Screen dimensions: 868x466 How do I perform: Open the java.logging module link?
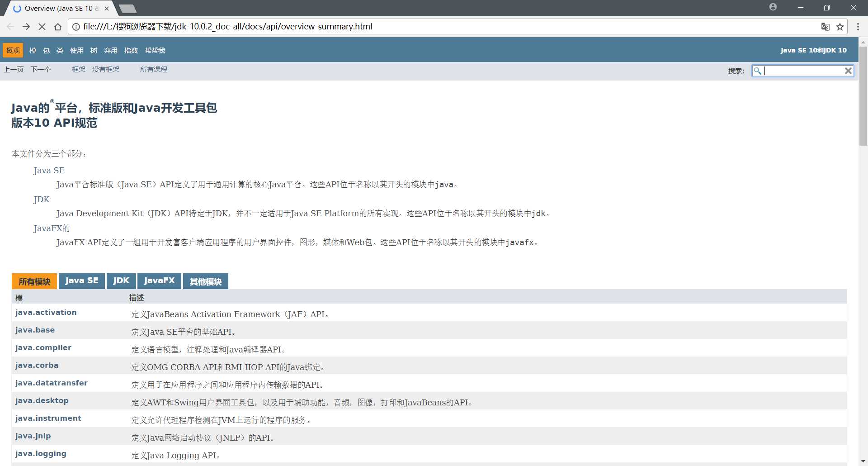pyautogui.click(x=41, y=453)
